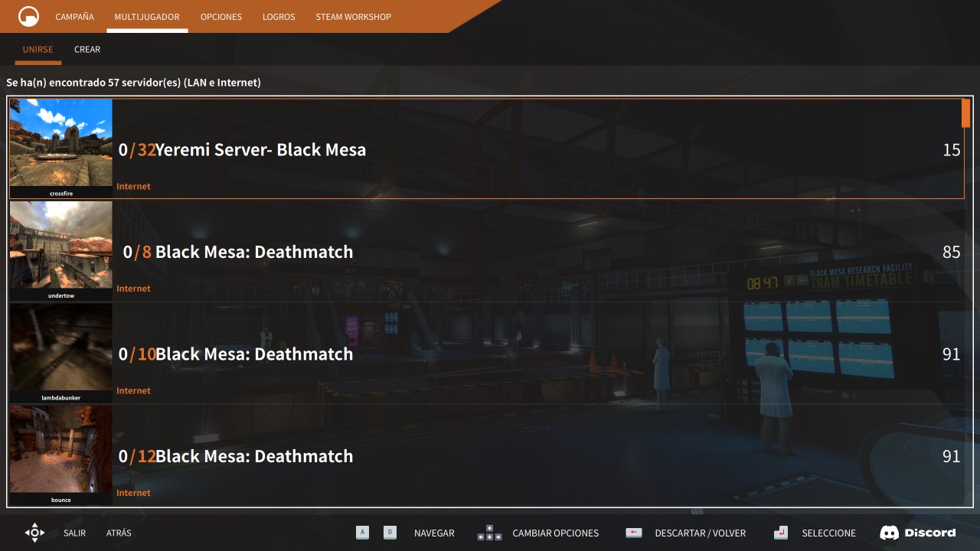Click the undertow map thumbnail
980x551 pixels.
(x=61, y=245)
